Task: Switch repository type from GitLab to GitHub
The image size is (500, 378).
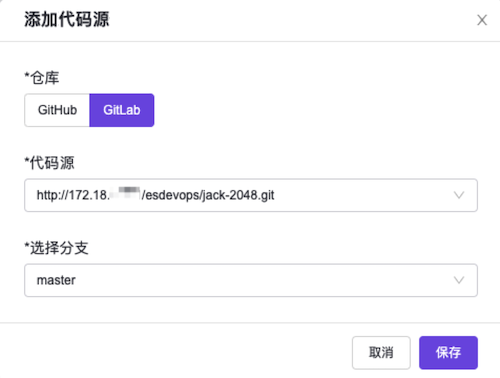Action: pyautogui.click(x=57, y=110)
